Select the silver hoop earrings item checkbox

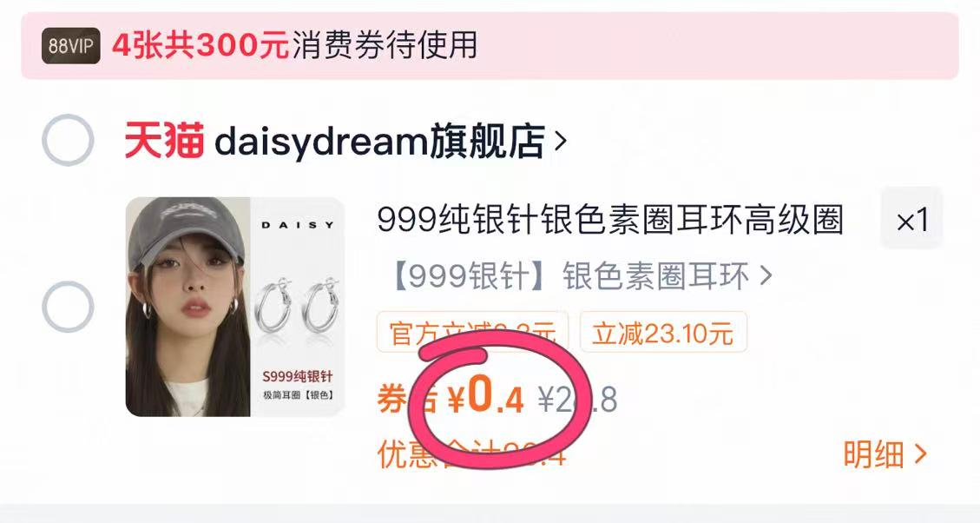(x=68, y=307)
